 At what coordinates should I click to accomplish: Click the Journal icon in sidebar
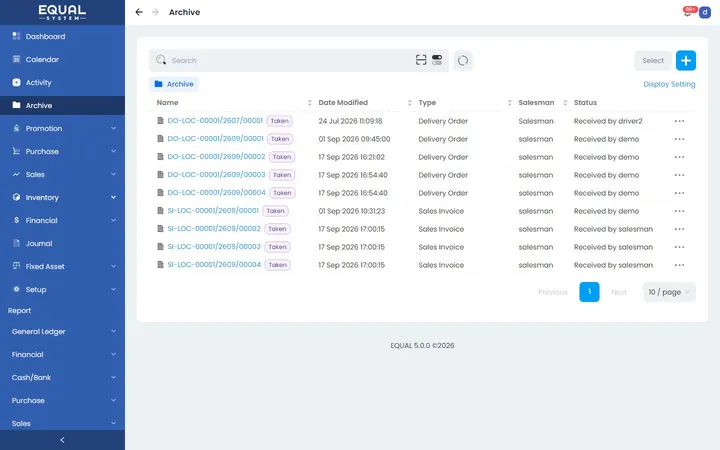coord(17,243)
